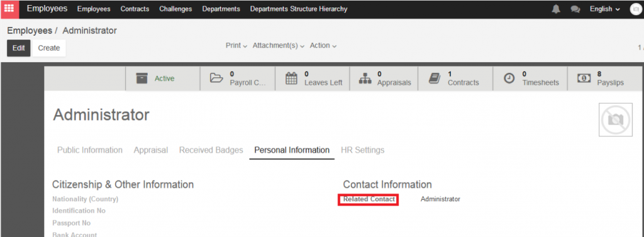Open Payslips money stat button
The width and height of the screenshot is (644, 237).
[601, 79]
